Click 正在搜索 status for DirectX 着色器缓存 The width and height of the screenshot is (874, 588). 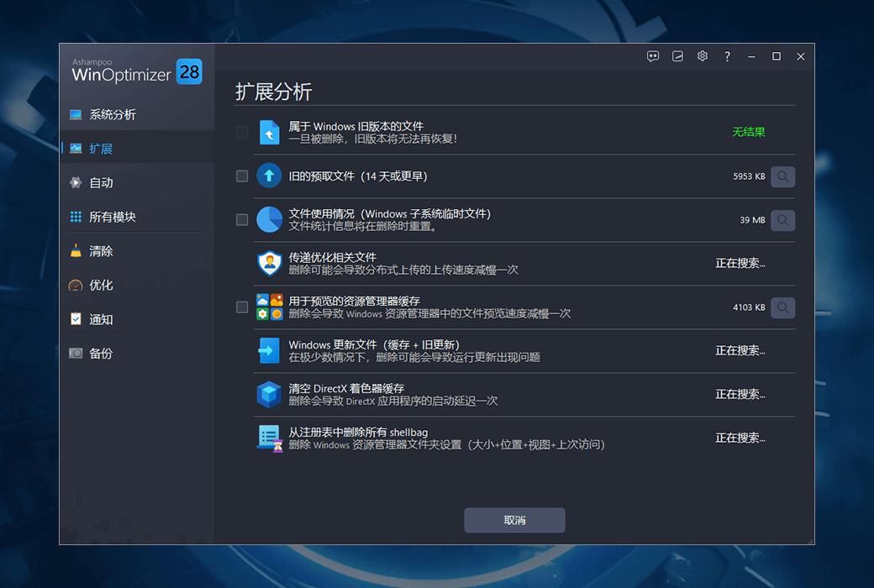pyautogui.click(x=740, y=394)
